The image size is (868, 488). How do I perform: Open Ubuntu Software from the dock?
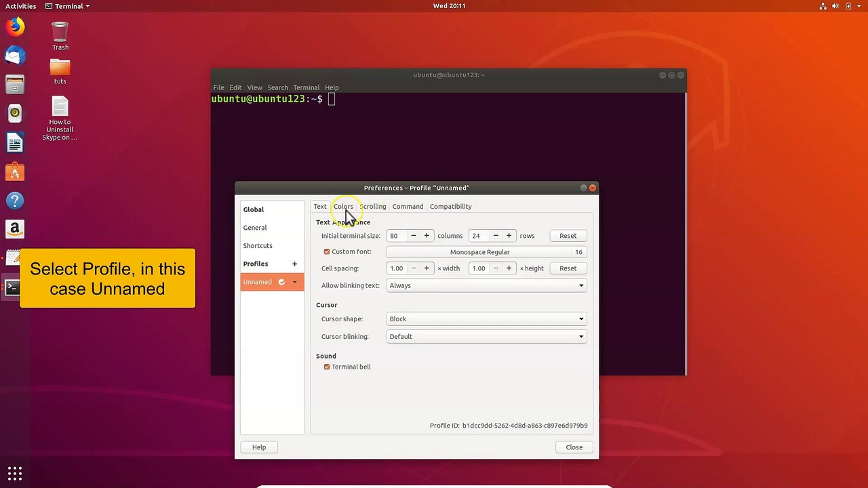click(x=15, y=172)
